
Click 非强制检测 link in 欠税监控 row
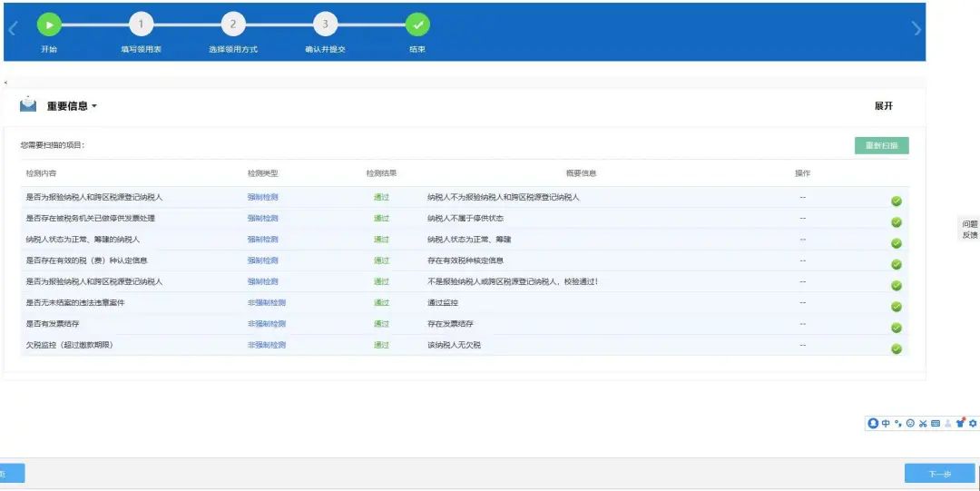tap(266, 345)
